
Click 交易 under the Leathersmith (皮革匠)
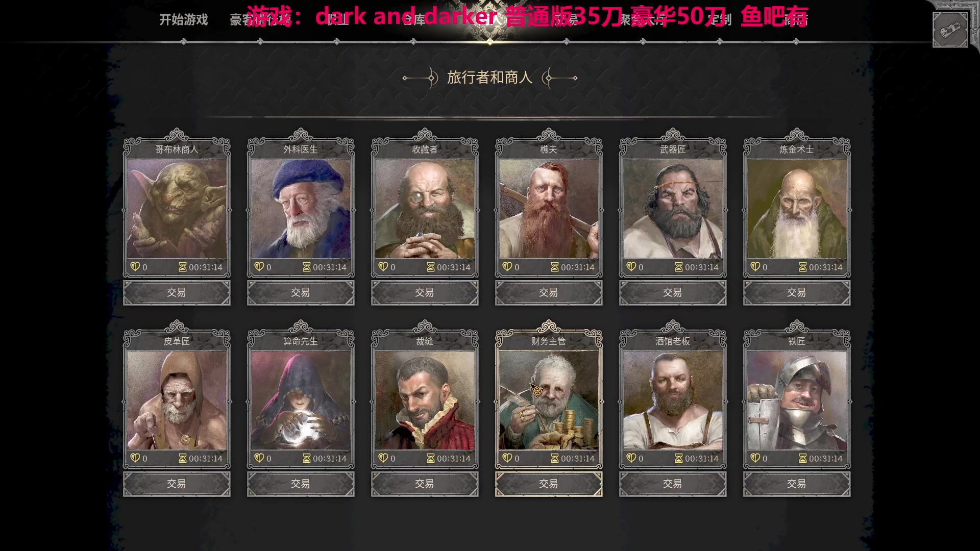pyautogui.click(x=177, y=484)
